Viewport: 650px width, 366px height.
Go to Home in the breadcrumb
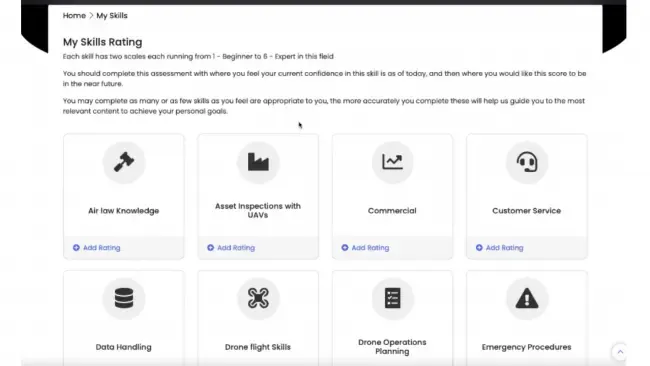(x=74, y=16)
